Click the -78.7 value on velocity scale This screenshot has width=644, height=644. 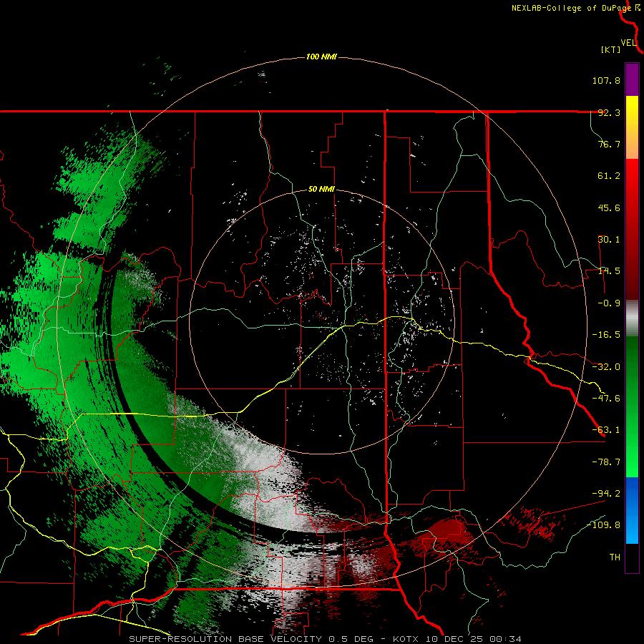tap(606, 462)
